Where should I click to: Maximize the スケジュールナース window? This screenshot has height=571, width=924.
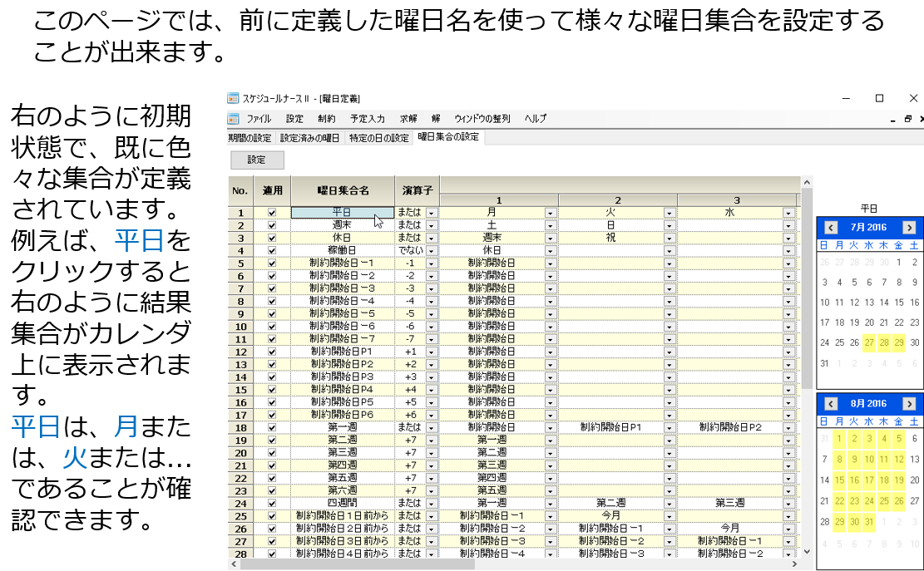coord(879,98)
